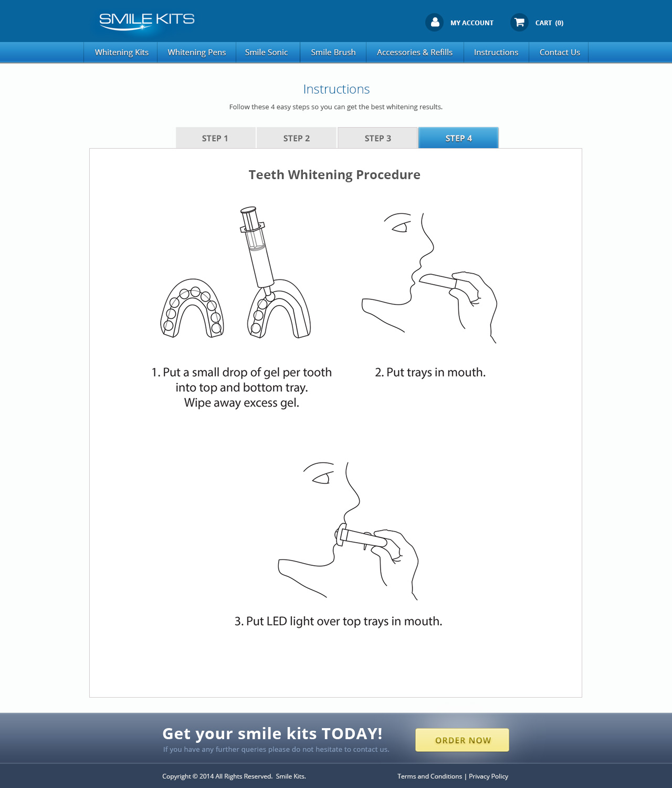Click the 'Follow these 4 easy steps' text
The image size is (672, 788).
point(336,107)
